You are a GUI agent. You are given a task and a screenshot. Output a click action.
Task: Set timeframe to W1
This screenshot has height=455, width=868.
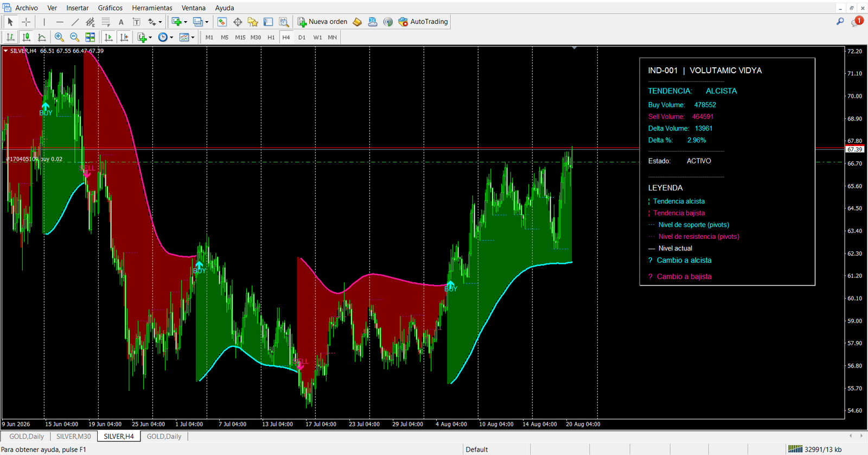pos(317,37)
